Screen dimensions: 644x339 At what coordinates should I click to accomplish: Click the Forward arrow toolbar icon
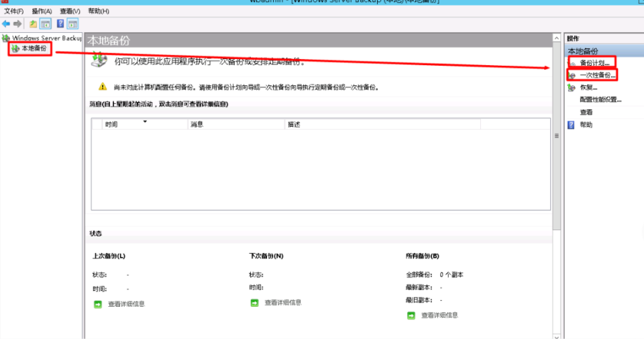tap(18, 24)
